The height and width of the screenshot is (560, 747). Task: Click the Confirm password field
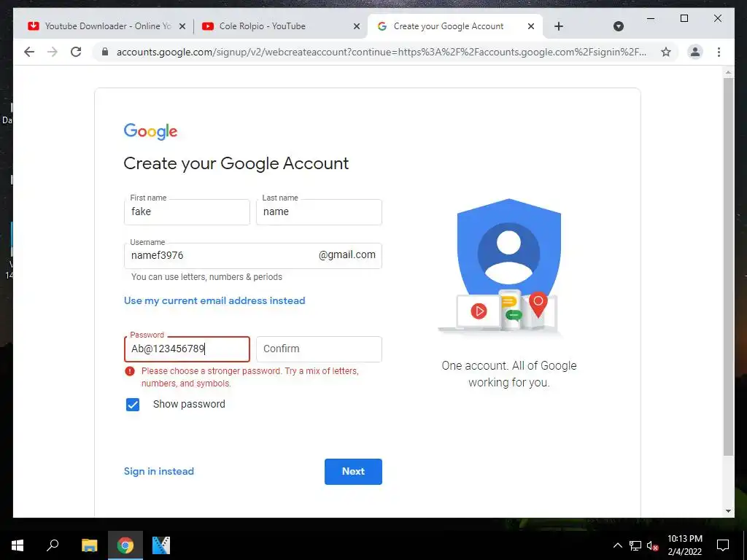point(319,349)
